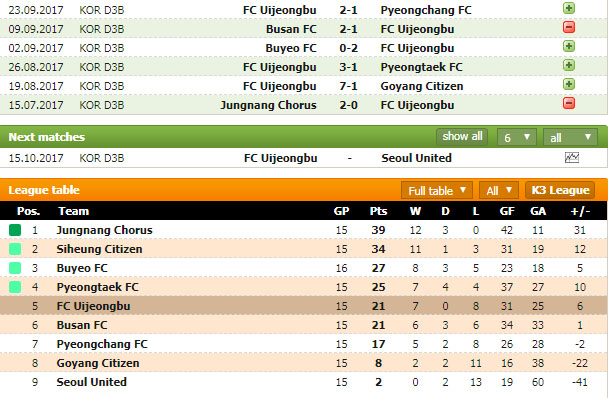Click green plus icon for Goyang Citizen 7-1 match
608x398 pixels.
pos(569,84)
